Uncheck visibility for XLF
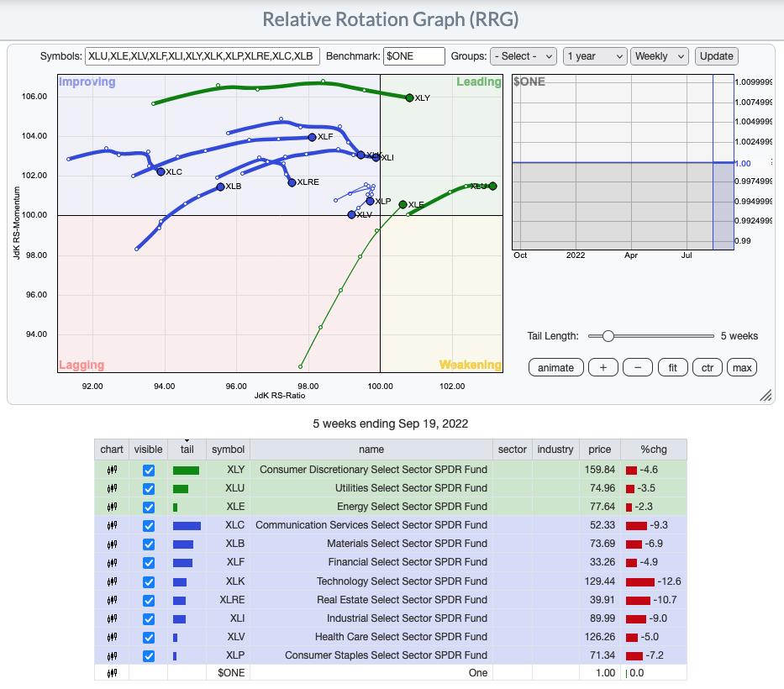 pos(149,562)
